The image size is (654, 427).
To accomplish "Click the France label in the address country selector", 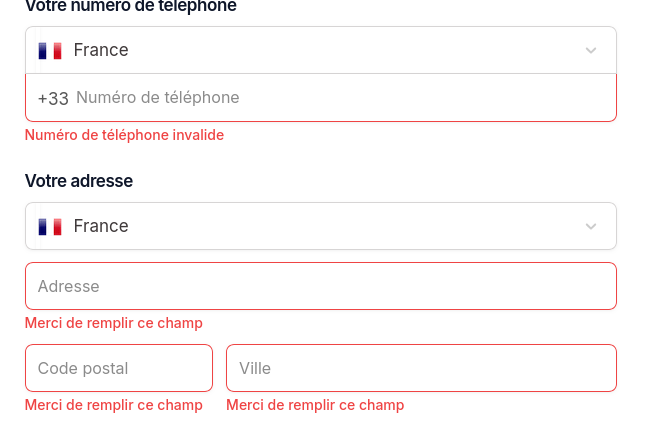I will [101, 226].
